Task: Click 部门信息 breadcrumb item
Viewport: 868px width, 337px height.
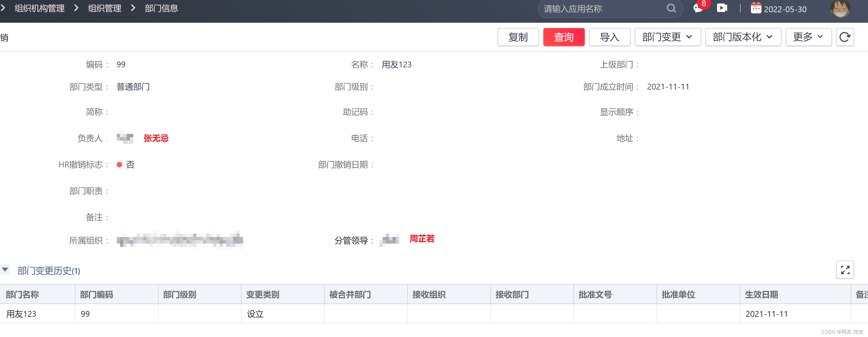Action: click(162, 8)
